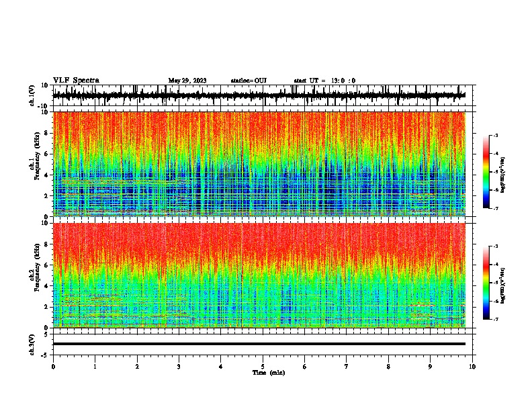Screen dimensions: 532x411
Task: Click the flat black ch.3 trace line
Action: tap(259, 344)
